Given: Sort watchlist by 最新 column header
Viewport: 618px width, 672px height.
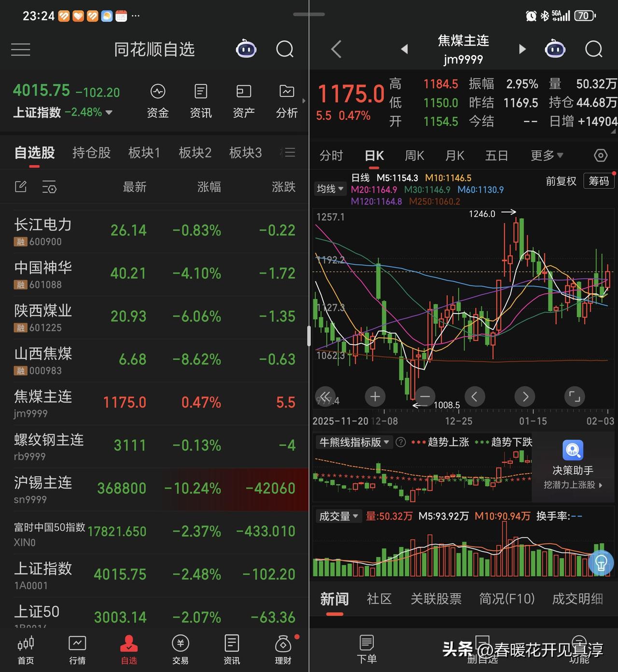Looking at the screenshot, I should 135,187.
